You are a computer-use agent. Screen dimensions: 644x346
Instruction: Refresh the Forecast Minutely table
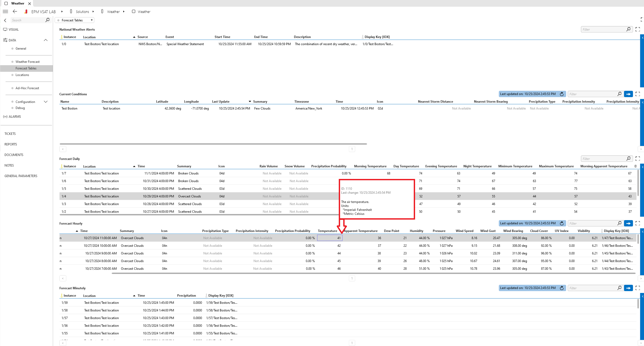tap(562, 288)
